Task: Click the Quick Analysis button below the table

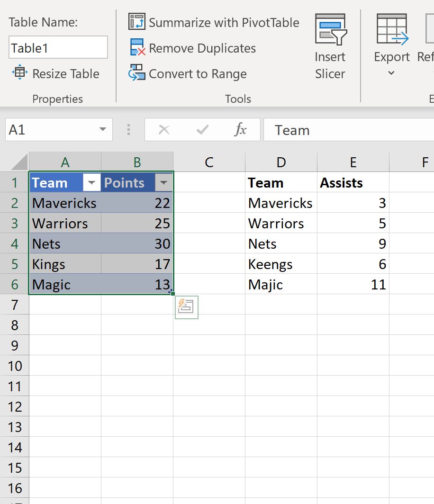Action: (186, 306)
